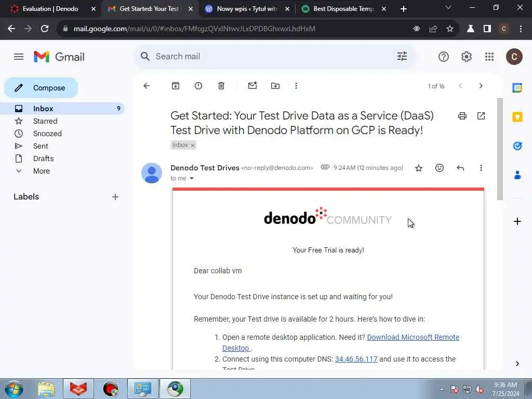532x399 pixels.
Task: Open Google Keep side panel
Action: click(x=517, y=117)
